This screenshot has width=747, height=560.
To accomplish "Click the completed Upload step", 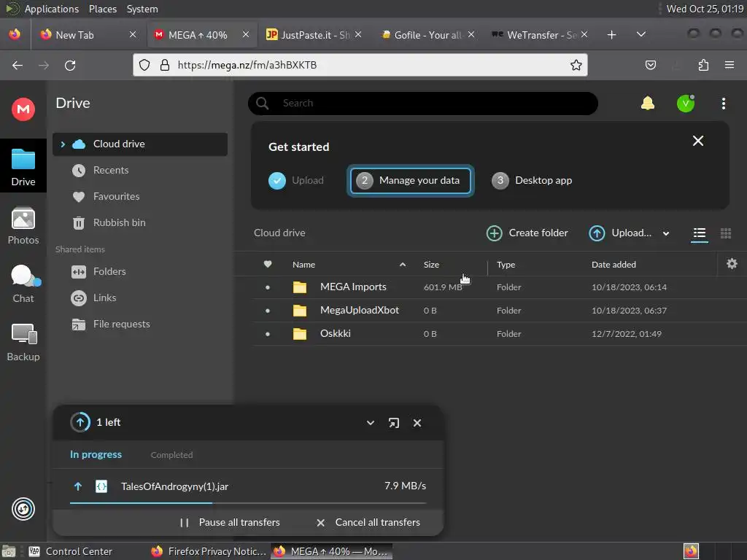I will tap(296, 181).
